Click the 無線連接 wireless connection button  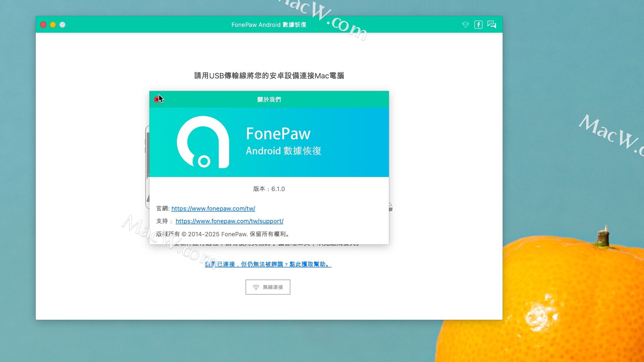click(268, 287)
